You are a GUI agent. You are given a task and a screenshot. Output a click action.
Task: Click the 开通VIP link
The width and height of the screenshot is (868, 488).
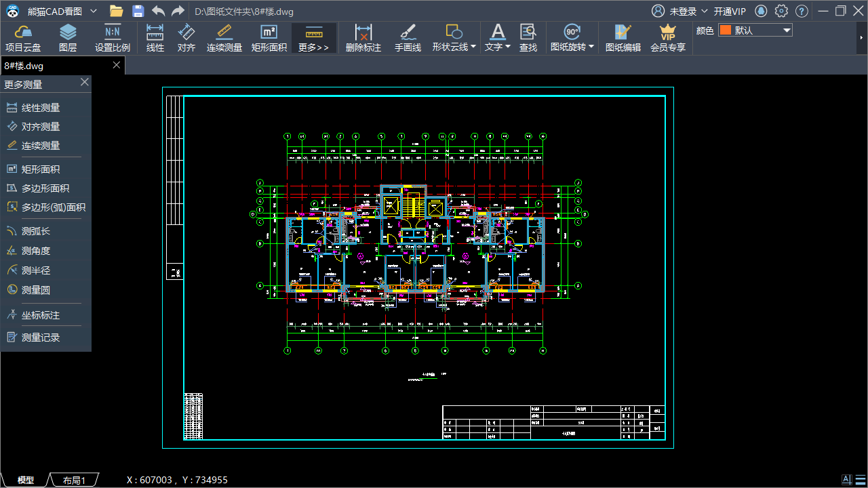pos(730,12)
